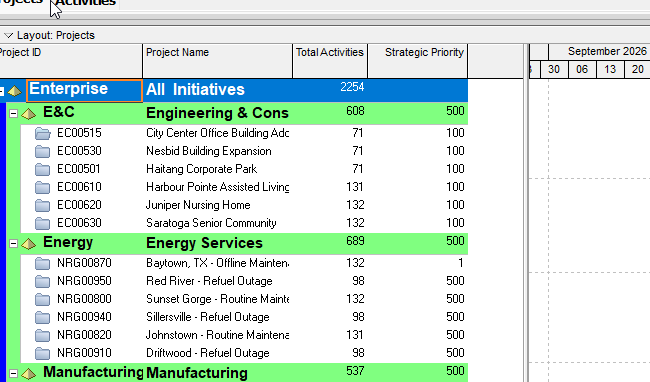Click the 13 week marker in timescale

(610, 69)
